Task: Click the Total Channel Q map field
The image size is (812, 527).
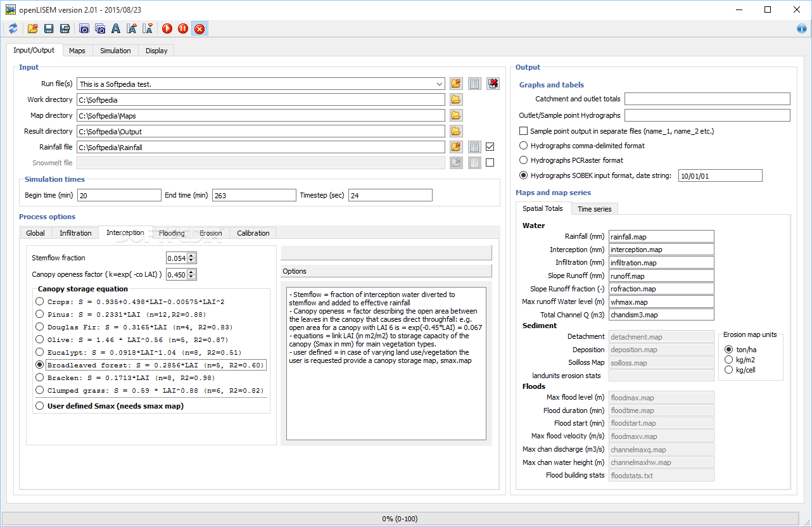Action: (x=661, y=314)
